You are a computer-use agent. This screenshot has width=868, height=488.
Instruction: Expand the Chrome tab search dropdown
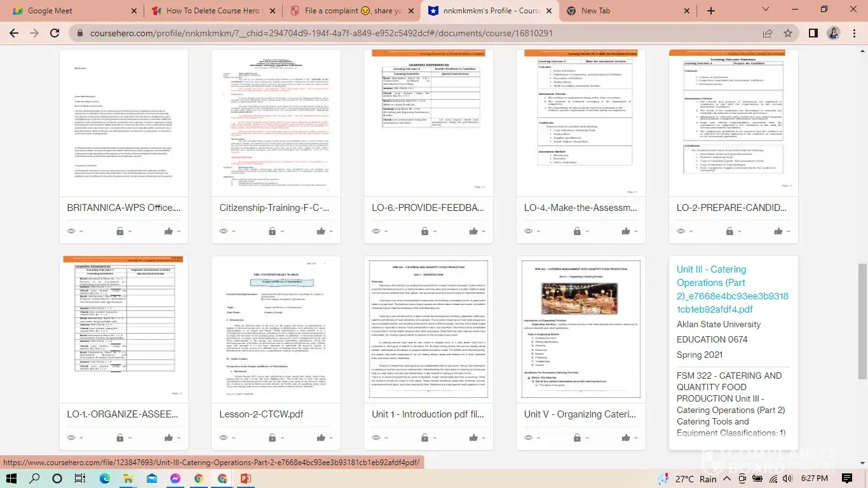766,10
